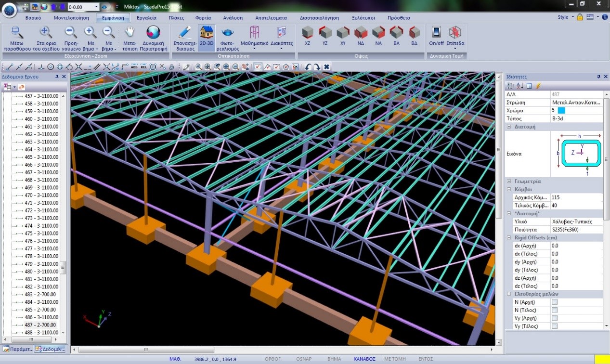Zoom to drawing limits Στα όρια του σχεδίου
The image size is (610, 364).
[x=46, y=33]
